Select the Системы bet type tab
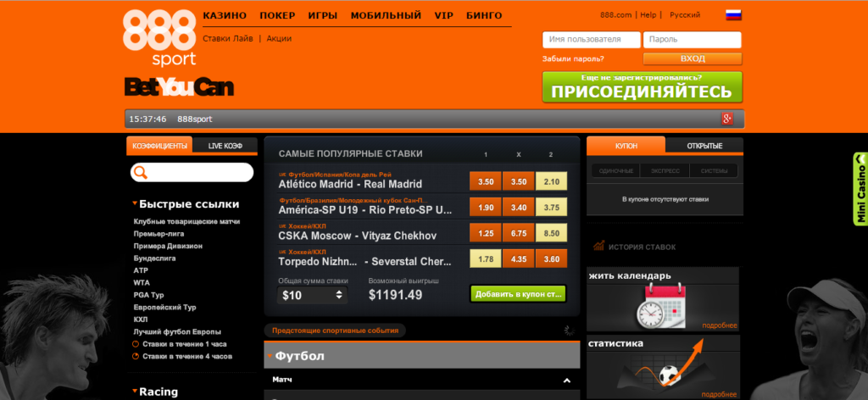 712,171
